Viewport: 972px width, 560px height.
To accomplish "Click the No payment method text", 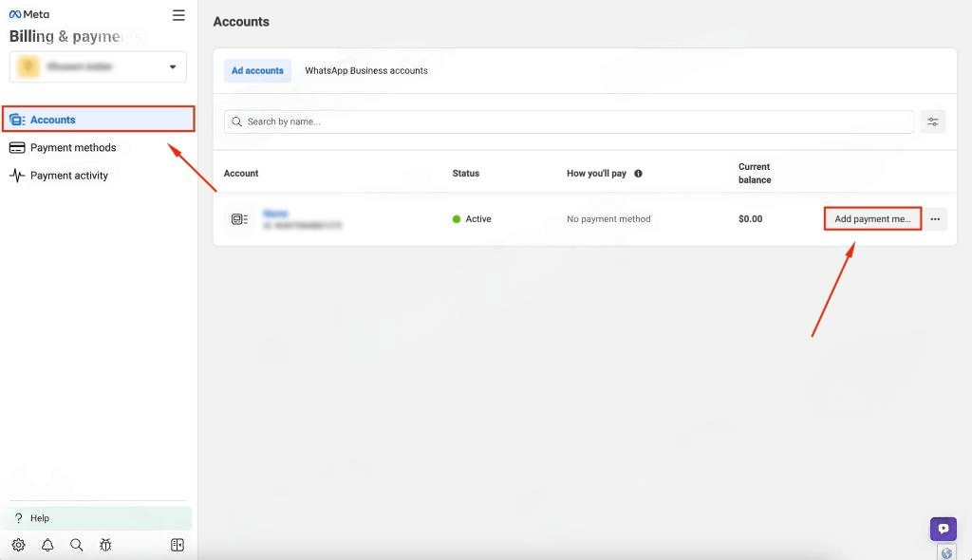I will pos(608,219).
